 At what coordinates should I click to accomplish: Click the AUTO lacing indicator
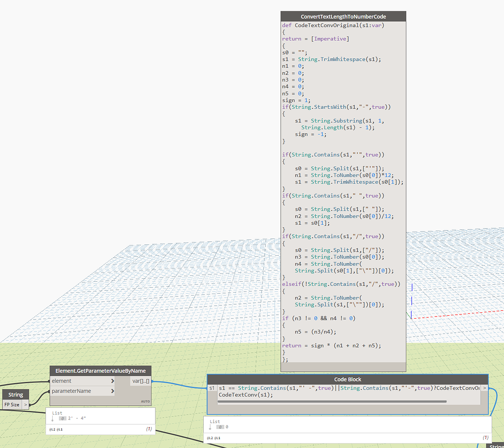(x=145, y=401)
